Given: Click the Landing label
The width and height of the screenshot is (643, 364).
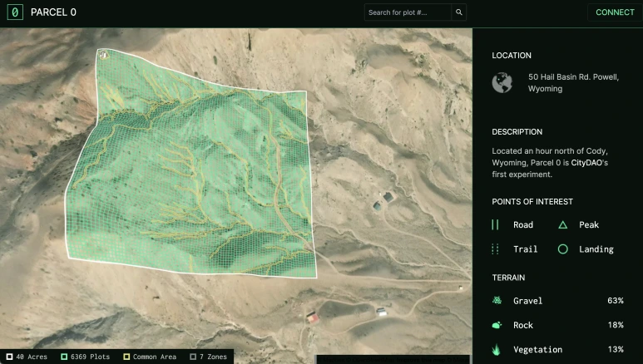Looking at the screenshot, I should (x=596, y=249).
